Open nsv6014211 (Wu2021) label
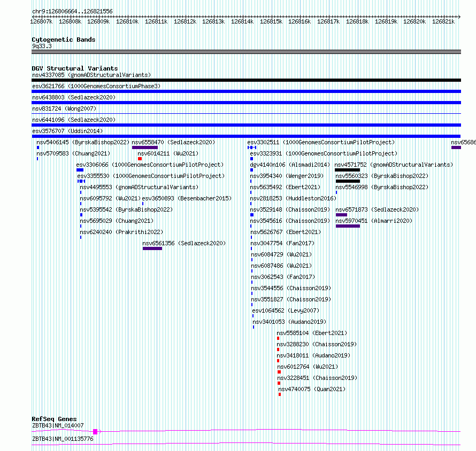 coord(168,153)
